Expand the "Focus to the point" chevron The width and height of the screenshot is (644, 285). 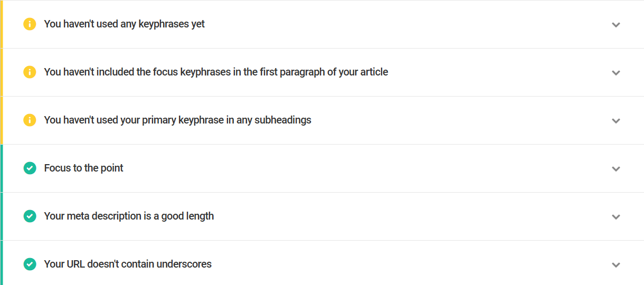(x=615, y=169)
